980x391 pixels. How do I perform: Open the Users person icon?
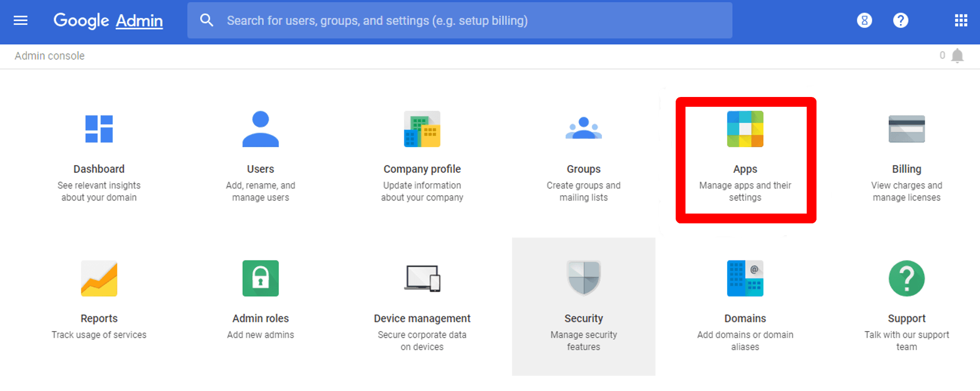[260, 129]
